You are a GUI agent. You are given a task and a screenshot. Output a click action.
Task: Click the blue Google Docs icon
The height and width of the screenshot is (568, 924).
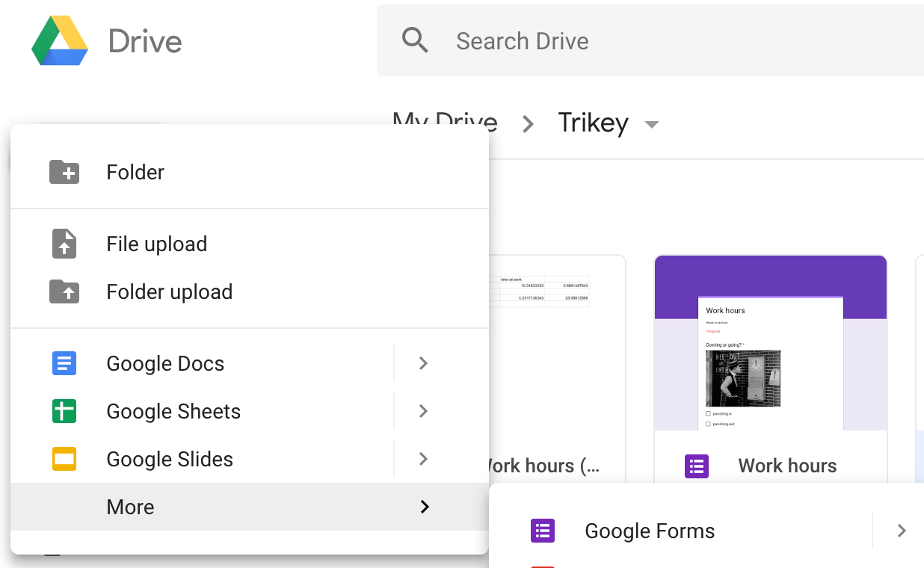(x=64, y=363)
